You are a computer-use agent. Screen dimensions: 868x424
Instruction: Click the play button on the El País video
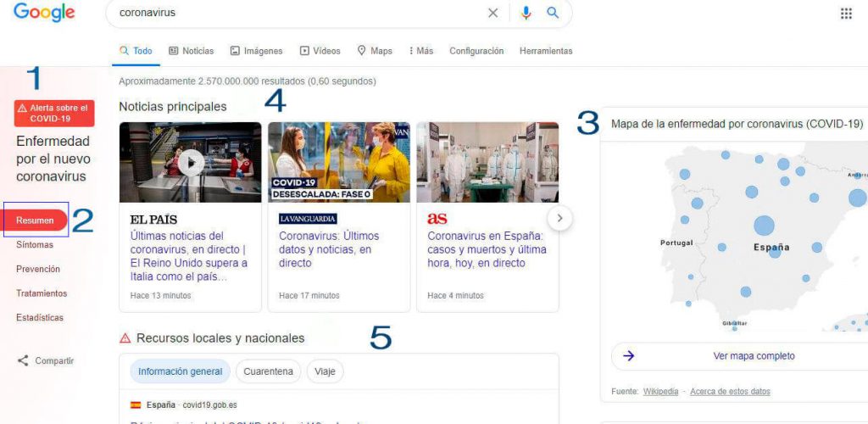[191, 163]
